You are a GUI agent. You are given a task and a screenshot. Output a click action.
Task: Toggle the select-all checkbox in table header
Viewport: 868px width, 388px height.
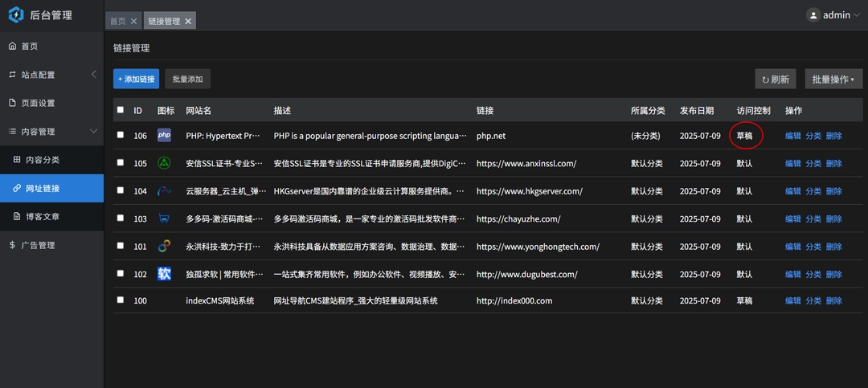[x=121, y=110]
